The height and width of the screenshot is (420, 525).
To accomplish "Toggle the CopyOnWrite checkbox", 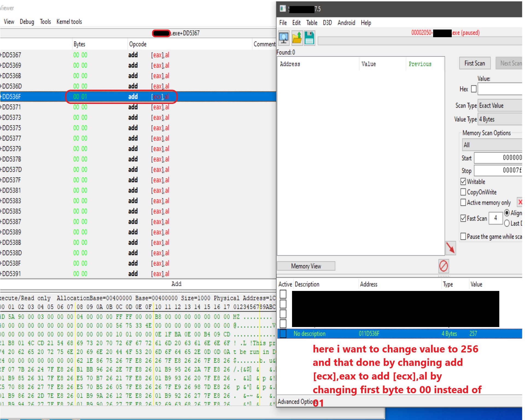I will [x=463, y=192].
